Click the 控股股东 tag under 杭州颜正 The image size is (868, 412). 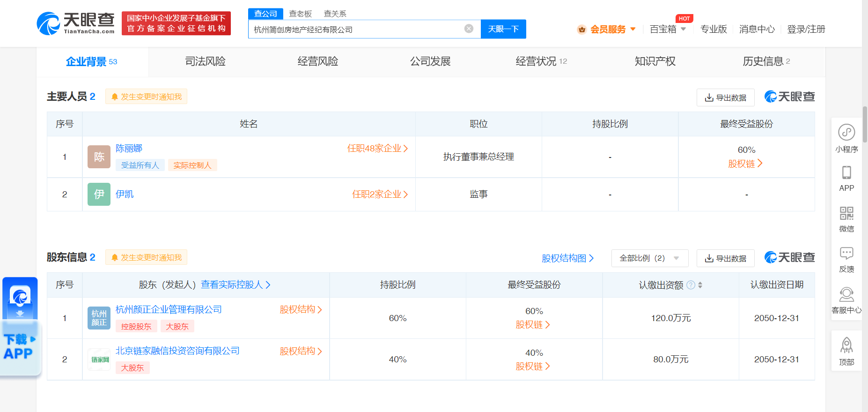point(136,327)
